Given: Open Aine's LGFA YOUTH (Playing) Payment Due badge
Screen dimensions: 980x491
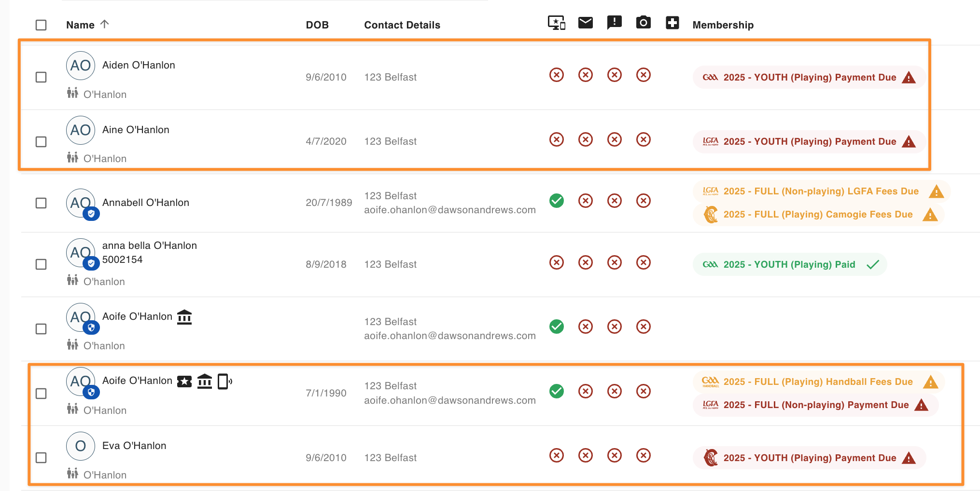Looking at the screenshot, I should (x=809, y=142).
